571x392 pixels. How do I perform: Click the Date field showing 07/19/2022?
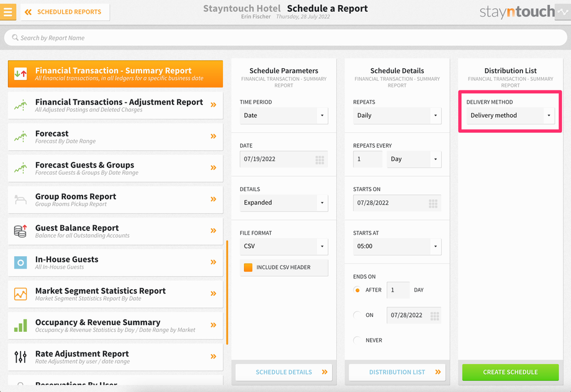click(284, 159)
